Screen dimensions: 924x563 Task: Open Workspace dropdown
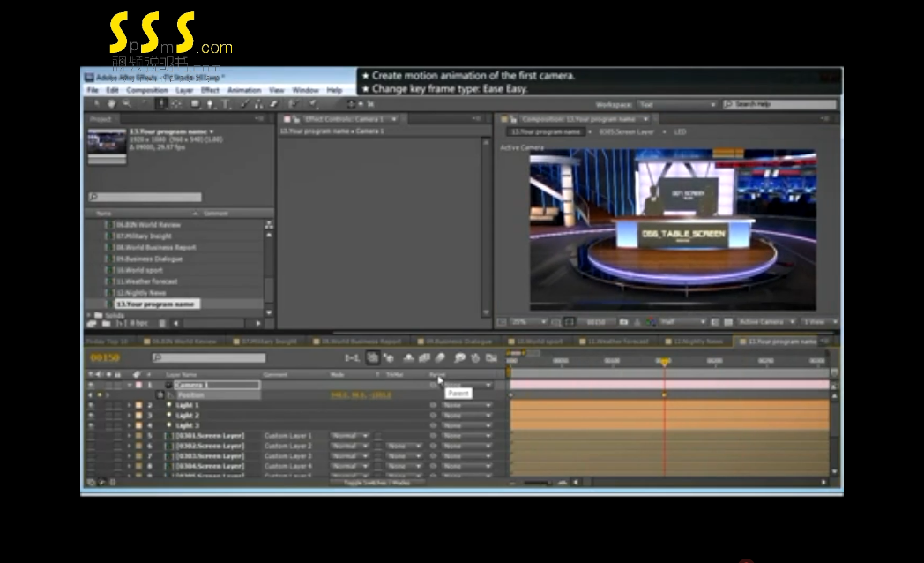pos(677,104)
